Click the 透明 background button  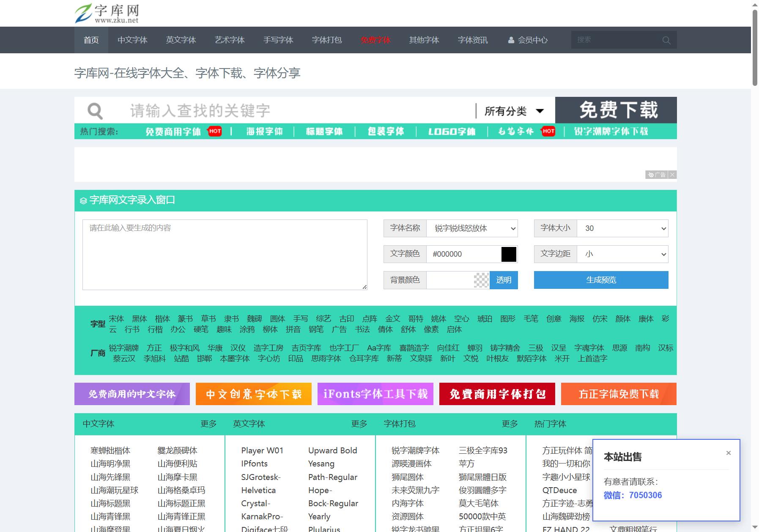[504, 280]
